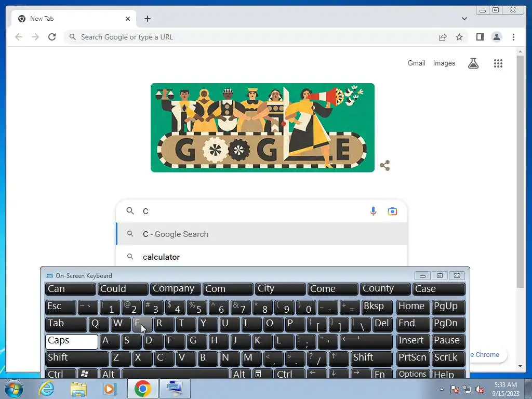Screen dimensions: 532x399
Task: Click the right Shift key
Action: [371, 358]
